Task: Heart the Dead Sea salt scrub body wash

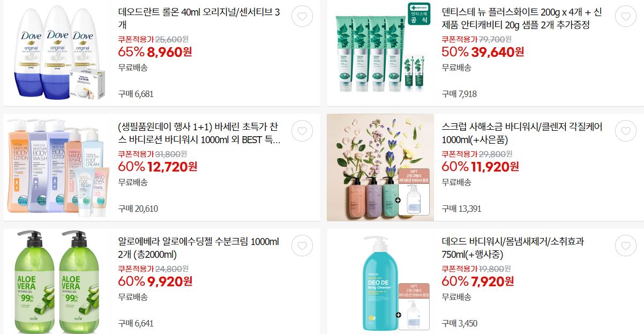Action: (626, 131)
